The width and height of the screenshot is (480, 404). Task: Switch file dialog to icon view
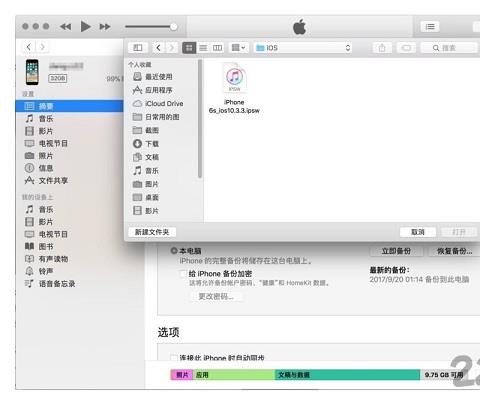click(x=189, y=48)
